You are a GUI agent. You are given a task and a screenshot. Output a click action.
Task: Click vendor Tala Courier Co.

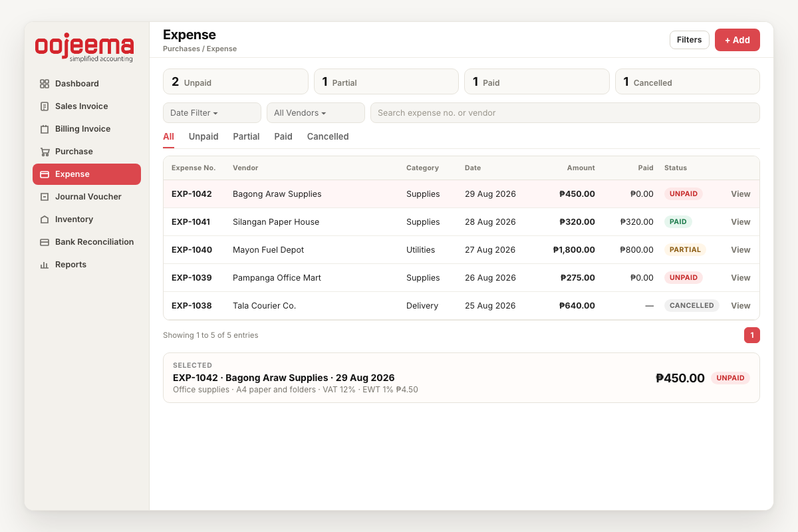(x=264, y=306)
